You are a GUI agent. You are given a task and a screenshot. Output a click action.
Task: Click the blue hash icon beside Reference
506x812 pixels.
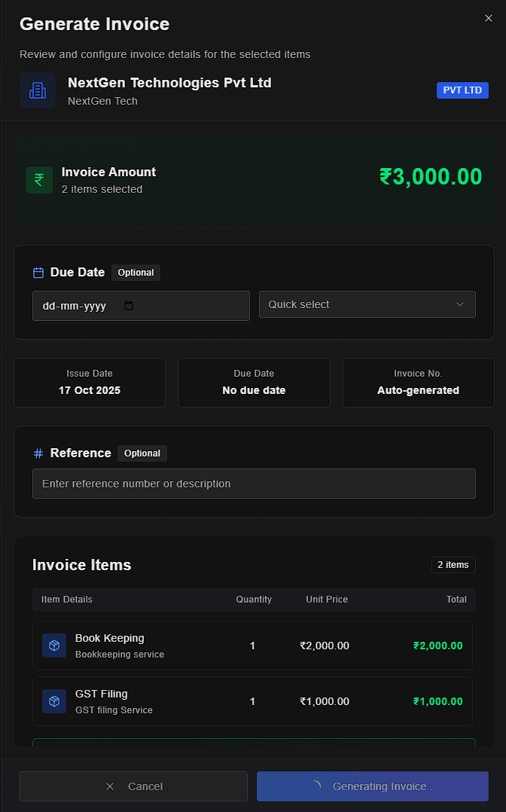[x=38, y=453]
